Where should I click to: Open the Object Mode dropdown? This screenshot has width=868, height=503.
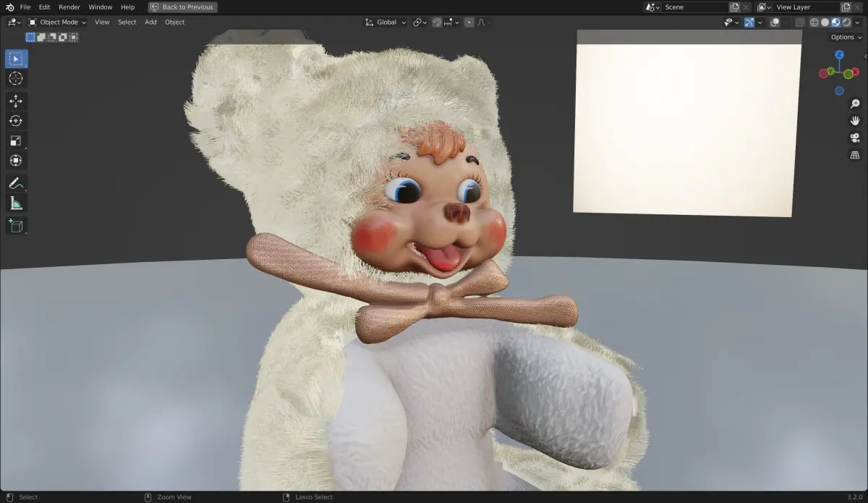pyautogui.click(x=57, y=22)
